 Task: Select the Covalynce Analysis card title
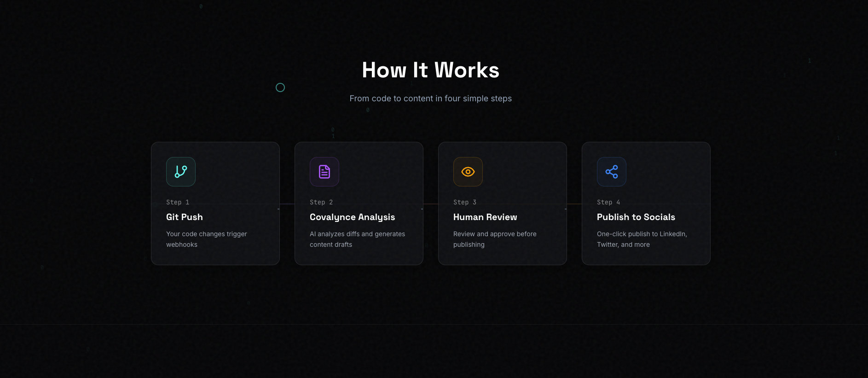click(x=353, y=217)
